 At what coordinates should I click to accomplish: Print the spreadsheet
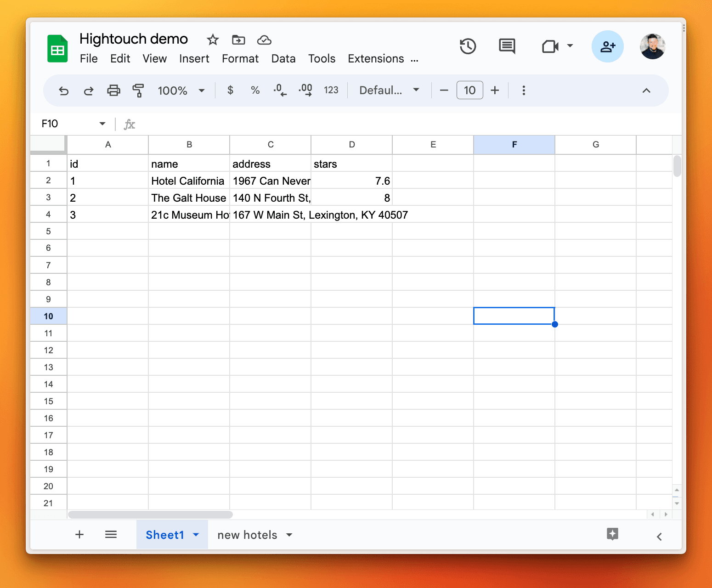pos(113,90)
